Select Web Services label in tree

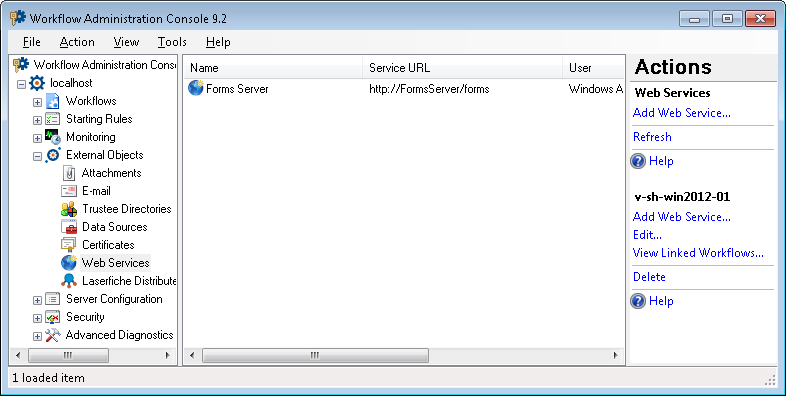point(115,263)
